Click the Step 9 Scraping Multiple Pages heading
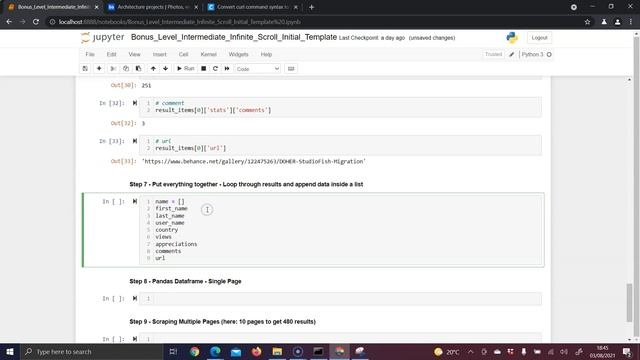This screenshot has height=360, width=640. tap(222, 322)
